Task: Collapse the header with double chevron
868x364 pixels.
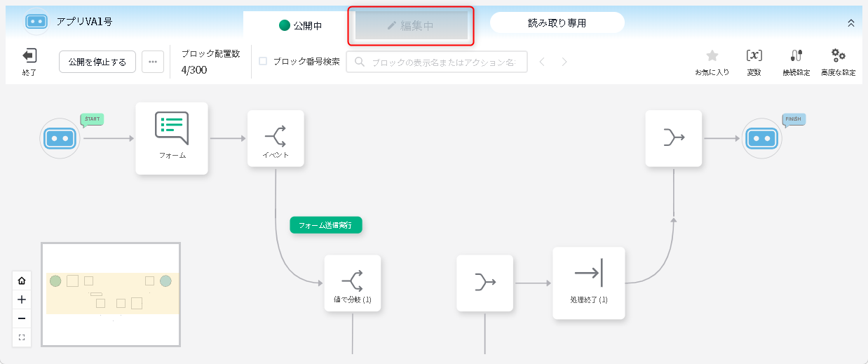Action: pyautogui.click(x=851, y=23)
